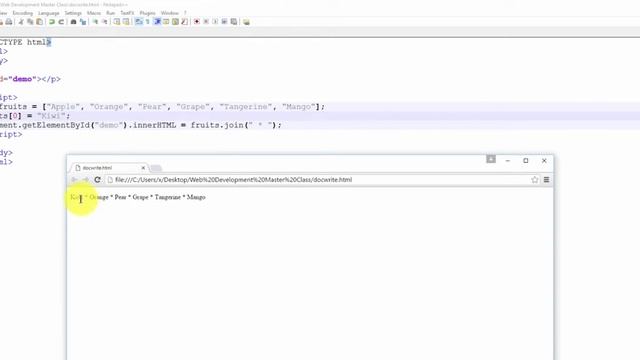Toggle synchronize vertical scrolling icon
Image resolution: width=640 pixels, height=360 pixels.
pos(117,22)
